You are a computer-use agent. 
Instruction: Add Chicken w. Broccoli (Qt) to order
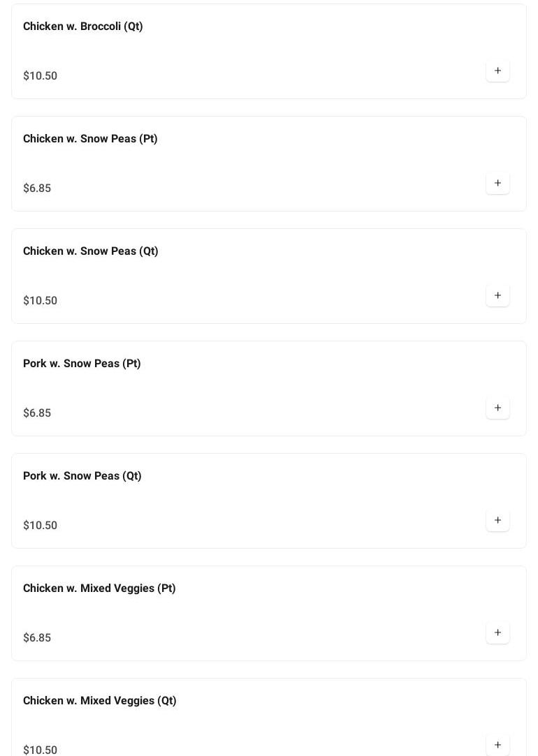pos(497,71)
